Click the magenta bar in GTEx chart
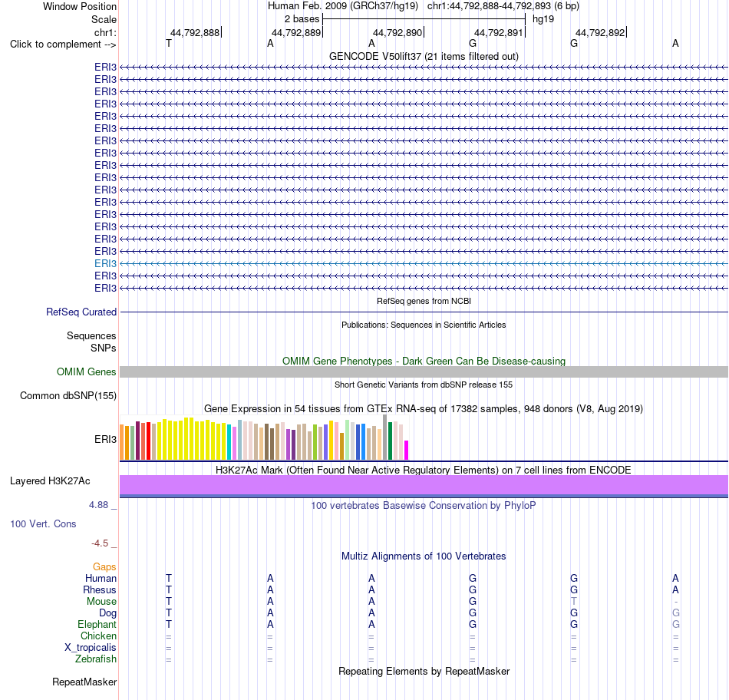Screen dimensions: 729x700 [407, 451]
